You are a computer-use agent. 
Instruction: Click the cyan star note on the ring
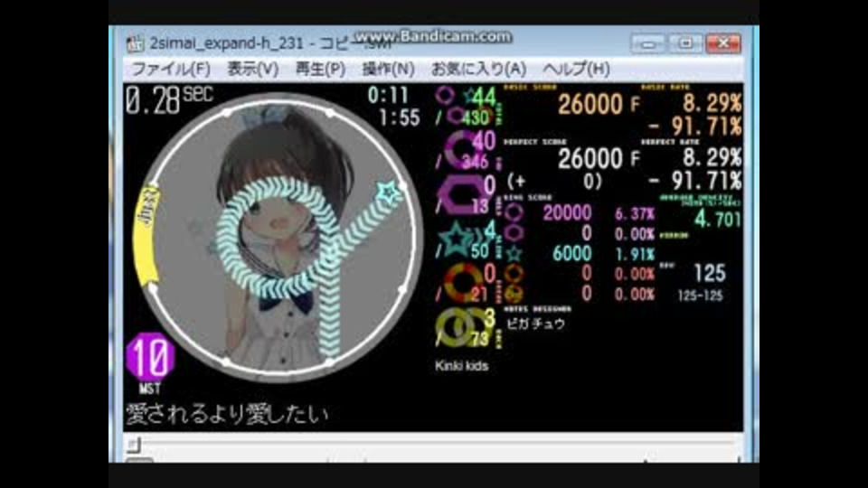[x=388, y=192]
